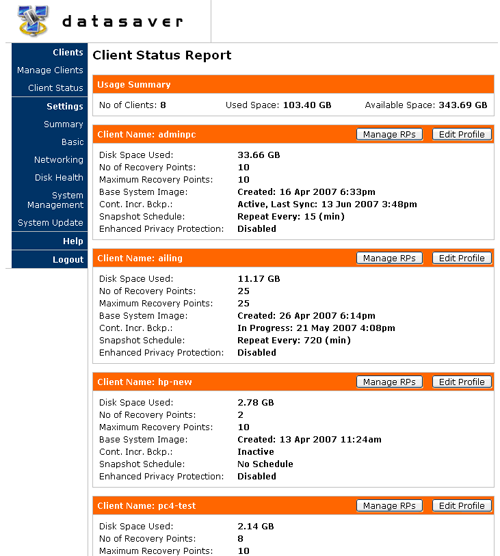Image resolution: width=500 pixels, height=556 pixels.
Task: Click 'Created: 16 Apr 2007 6:33pm' text
Action: [x=306, y=192]
